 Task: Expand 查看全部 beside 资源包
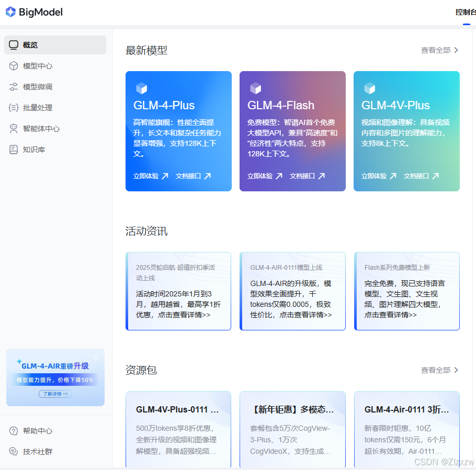coord(436,370)
